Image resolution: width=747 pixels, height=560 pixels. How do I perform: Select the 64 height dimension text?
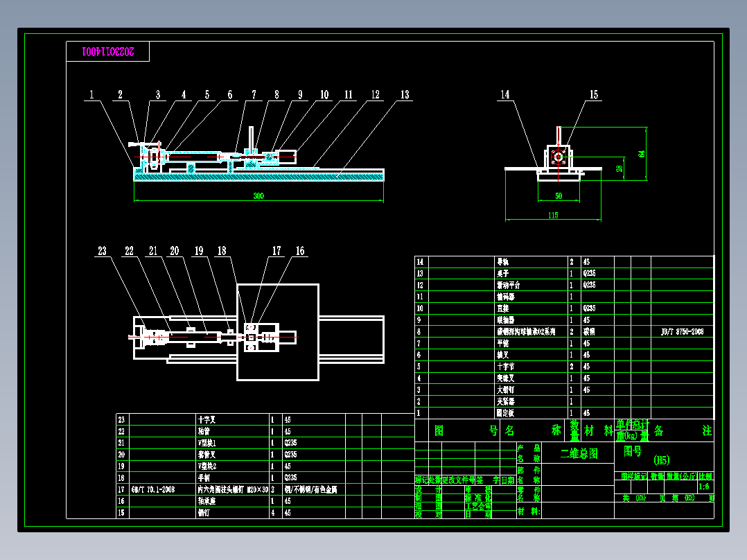click(642, 153)
